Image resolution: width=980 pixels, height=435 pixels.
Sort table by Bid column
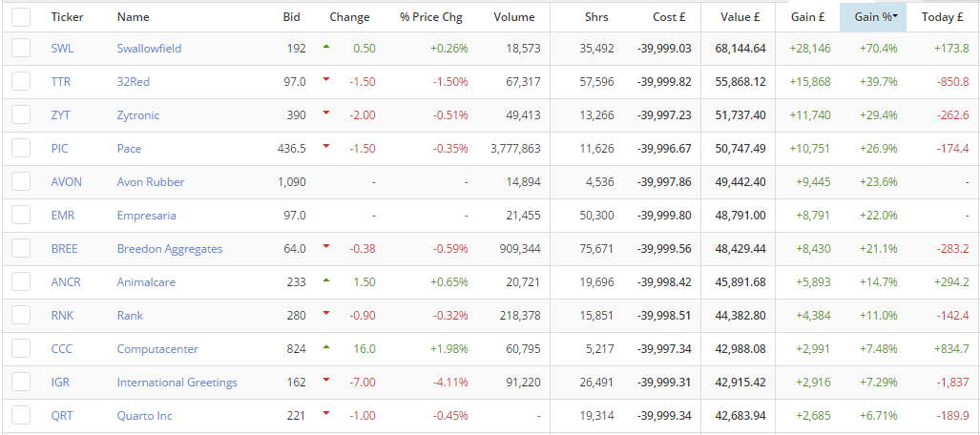291,17
